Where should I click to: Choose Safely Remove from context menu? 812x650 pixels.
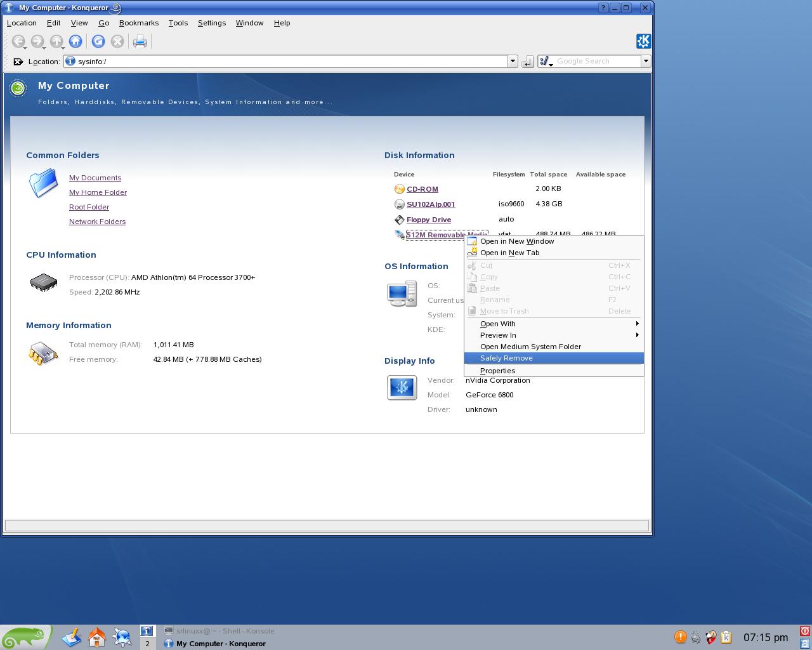[x=554, y=358]
